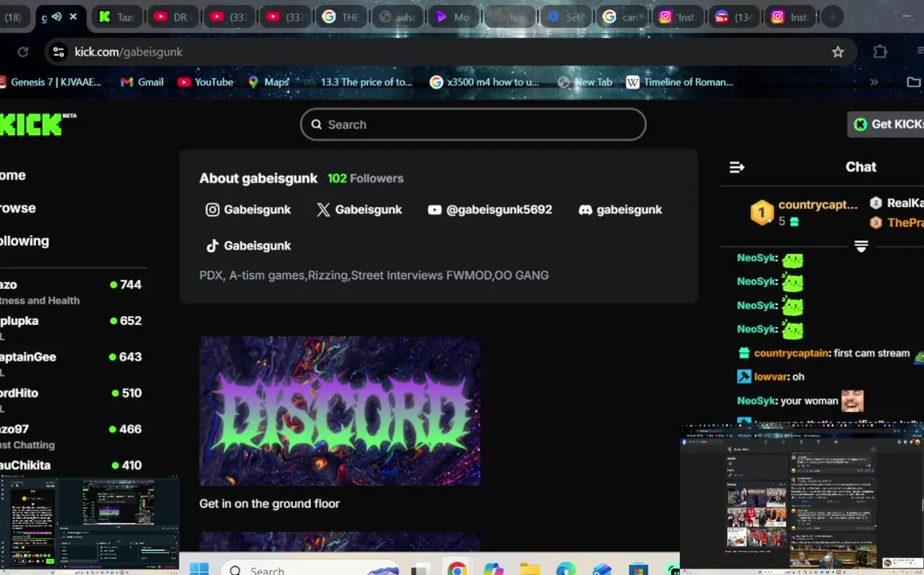The image size is (924, 575).
Task: Collapse the Chat panel with arrow icon
Action: [x=736, y=168]
